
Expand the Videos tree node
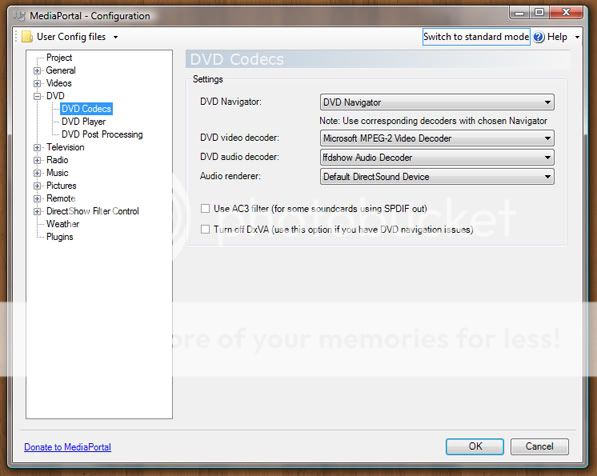click(37, 83)
